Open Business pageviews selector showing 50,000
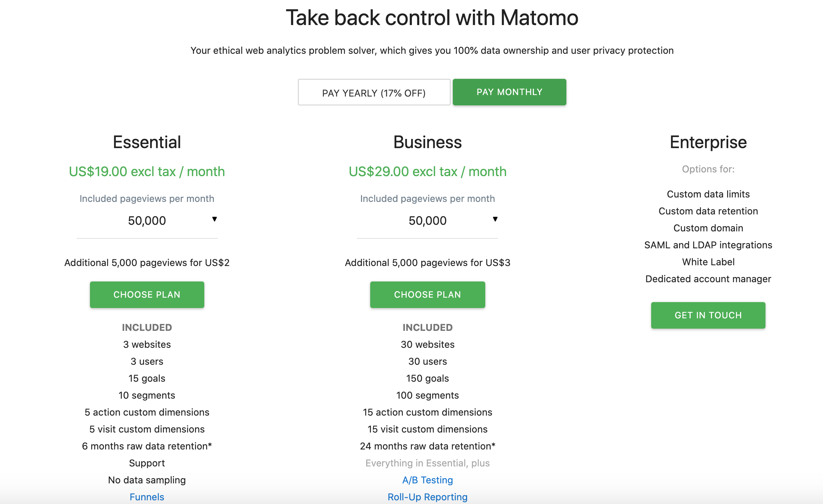The image size is (823, 504). click(x=427, y=221)
